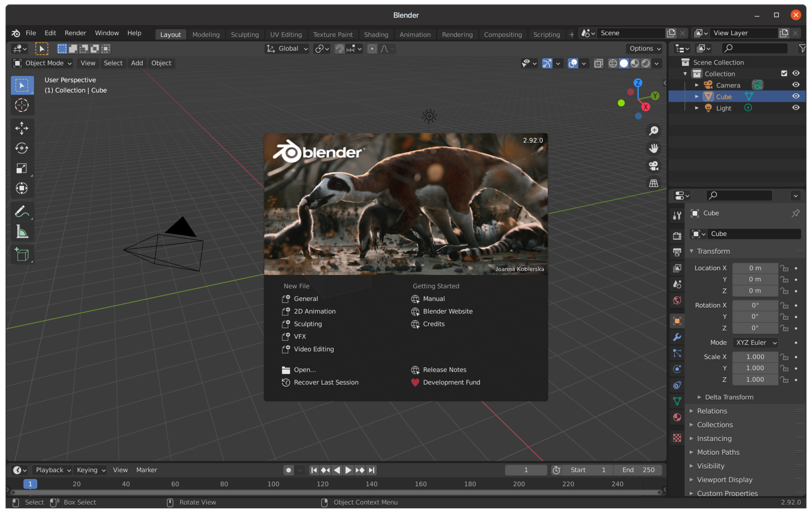812x514 pixels.
Task: Click the Add Cube tool icon
Action: 22,255
